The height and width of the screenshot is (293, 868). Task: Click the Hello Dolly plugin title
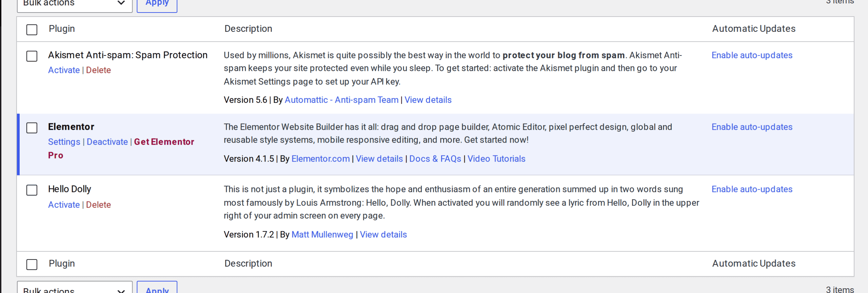coord(70,189)
